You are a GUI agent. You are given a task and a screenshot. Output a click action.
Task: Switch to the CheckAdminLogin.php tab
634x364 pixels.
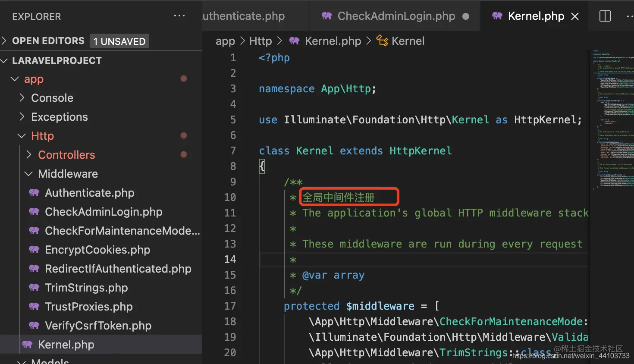pyautogui.click(x=396, y=16)
